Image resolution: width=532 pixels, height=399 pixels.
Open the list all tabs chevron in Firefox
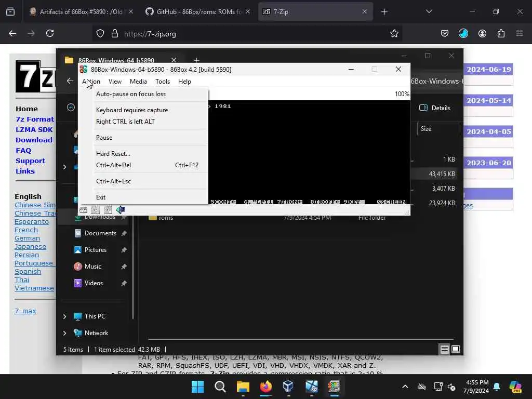pyautogui.click(x=429, y=12)
